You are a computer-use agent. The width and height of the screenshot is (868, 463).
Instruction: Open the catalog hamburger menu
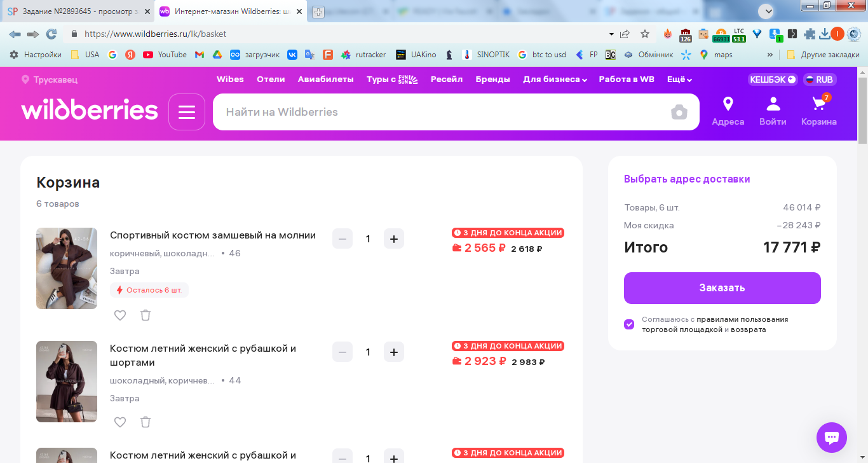coord(187,112)
